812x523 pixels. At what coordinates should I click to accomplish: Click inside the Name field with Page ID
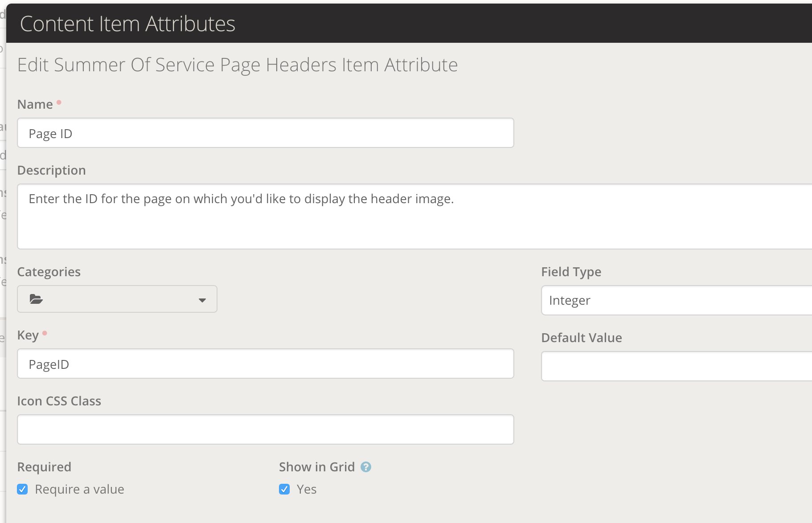(x=265, y=133)
